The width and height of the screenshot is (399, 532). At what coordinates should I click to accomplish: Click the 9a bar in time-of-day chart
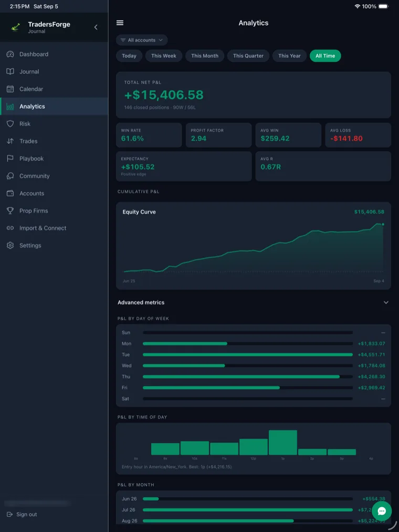(165, 449)
